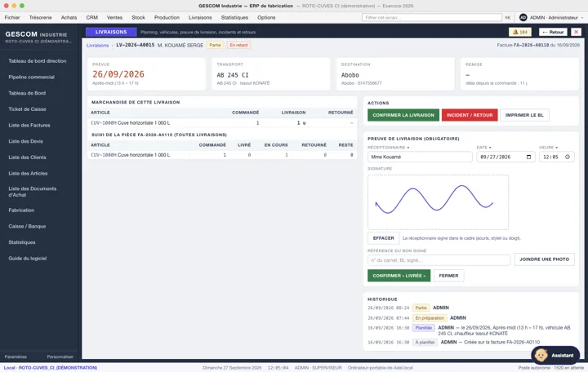Click the Planifiée badge in Historique

pos(423,328)
